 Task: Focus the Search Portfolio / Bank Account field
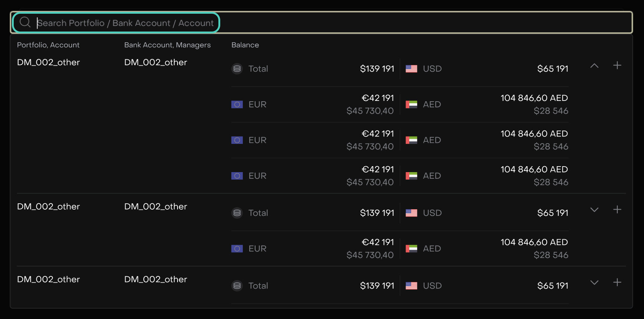126,23
